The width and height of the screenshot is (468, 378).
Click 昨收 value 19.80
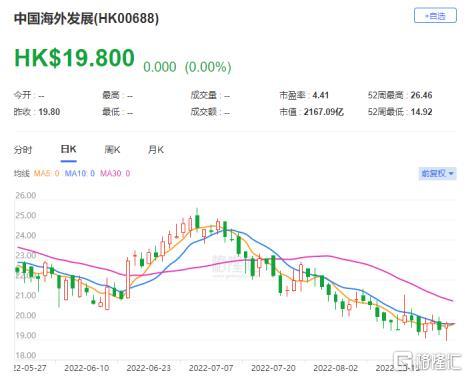(x=49, y=112)
